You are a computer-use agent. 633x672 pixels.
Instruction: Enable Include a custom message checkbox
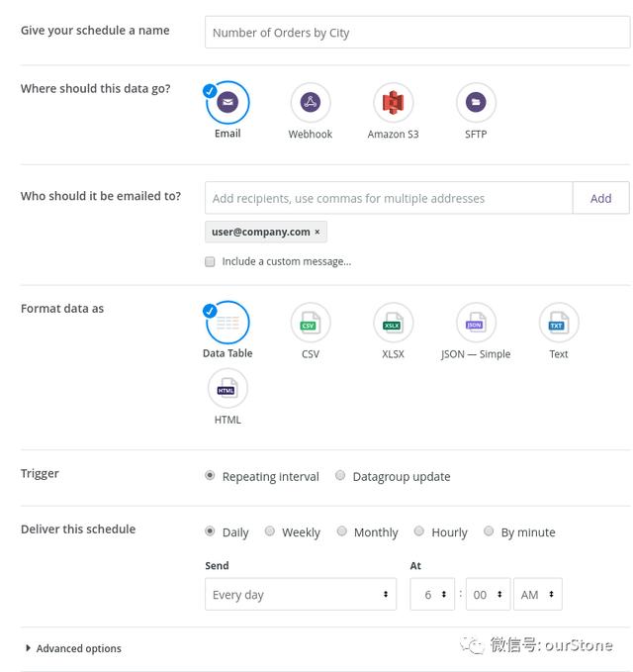coord(210,262)
